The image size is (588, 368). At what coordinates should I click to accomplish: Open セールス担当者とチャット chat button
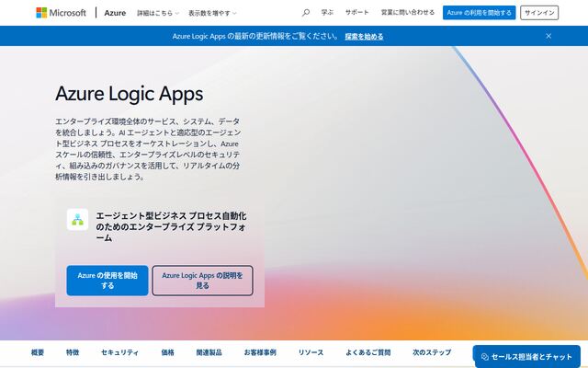coord(526,356)
